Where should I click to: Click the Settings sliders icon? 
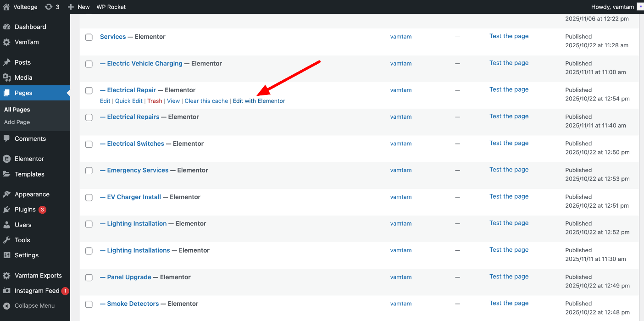click(x=6, y=255)
